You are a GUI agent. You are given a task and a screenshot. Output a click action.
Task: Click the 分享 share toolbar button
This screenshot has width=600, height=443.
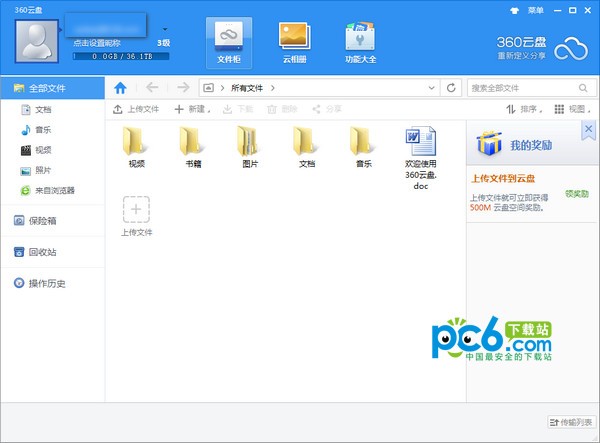point(327,109)
